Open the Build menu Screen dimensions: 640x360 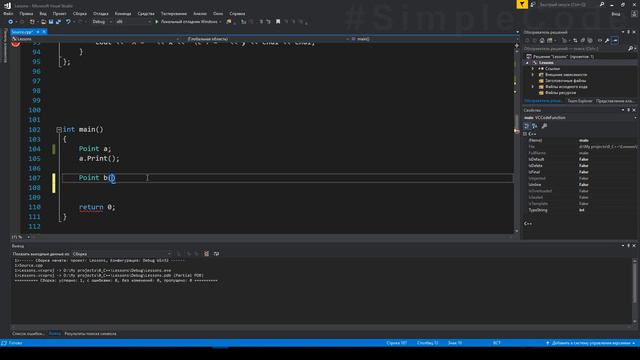point(80,13)
